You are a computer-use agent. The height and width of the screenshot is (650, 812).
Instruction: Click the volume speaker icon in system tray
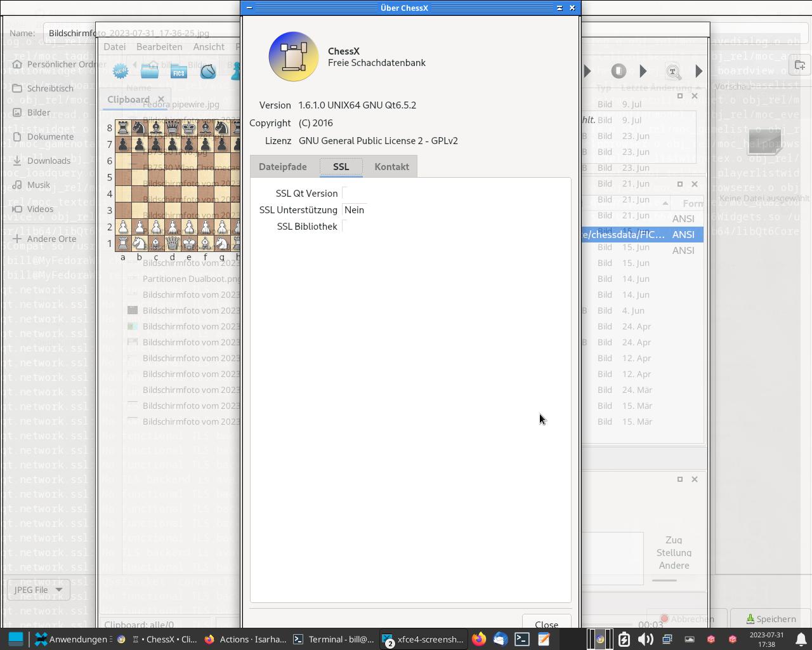pos(645,639)
